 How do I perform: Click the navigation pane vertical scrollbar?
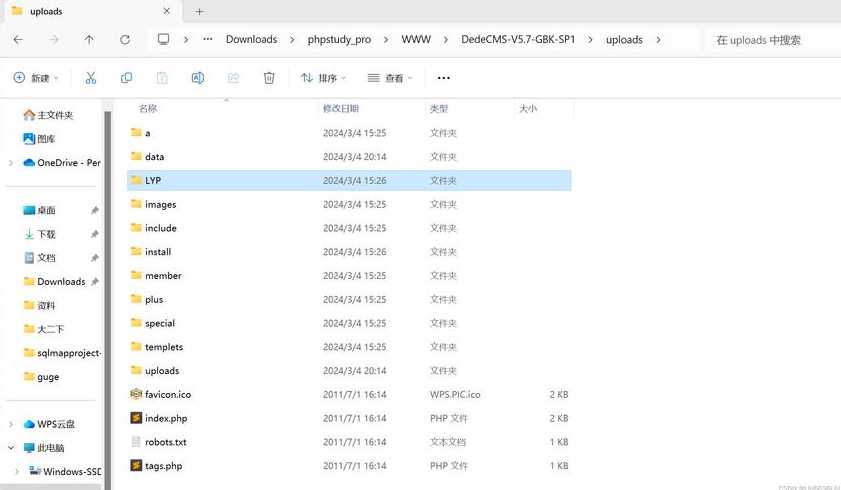(107, 298)
